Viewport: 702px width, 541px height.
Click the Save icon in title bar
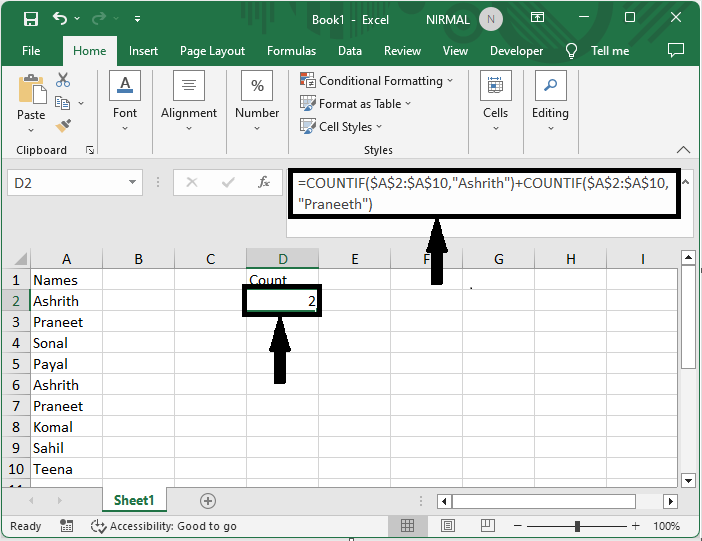31,19
